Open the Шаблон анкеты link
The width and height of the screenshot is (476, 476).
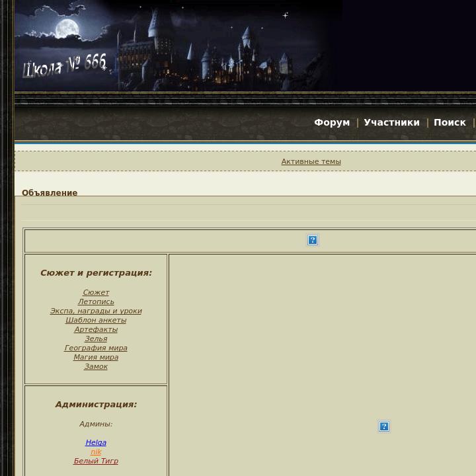(x=96, y=320)
